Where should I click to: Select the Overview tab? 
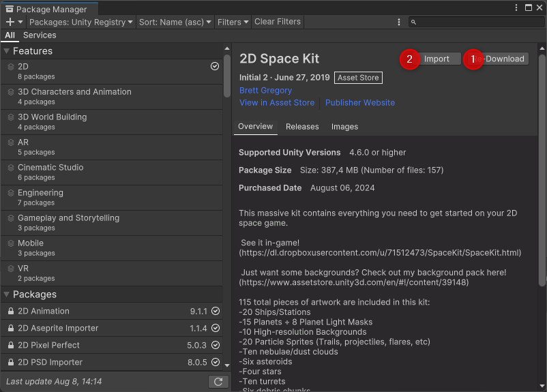pyautogui.click(x=255, y=127)
